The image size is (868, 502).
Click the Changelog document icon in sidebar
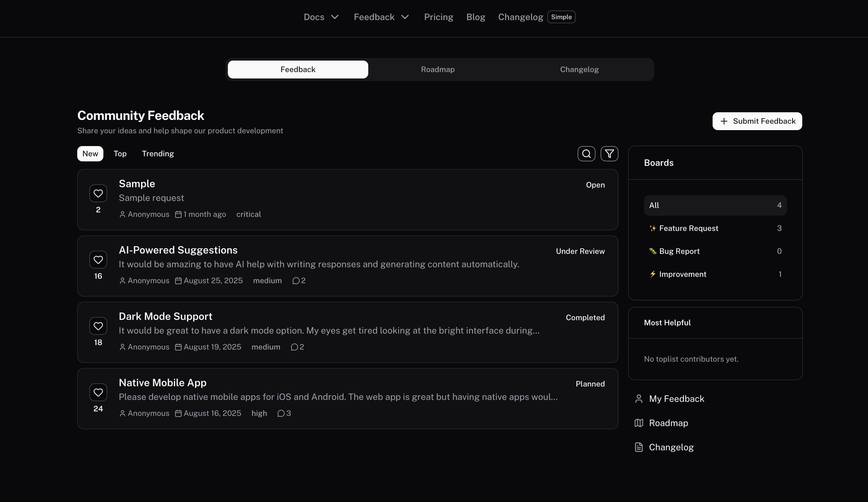tap(638, 447)
